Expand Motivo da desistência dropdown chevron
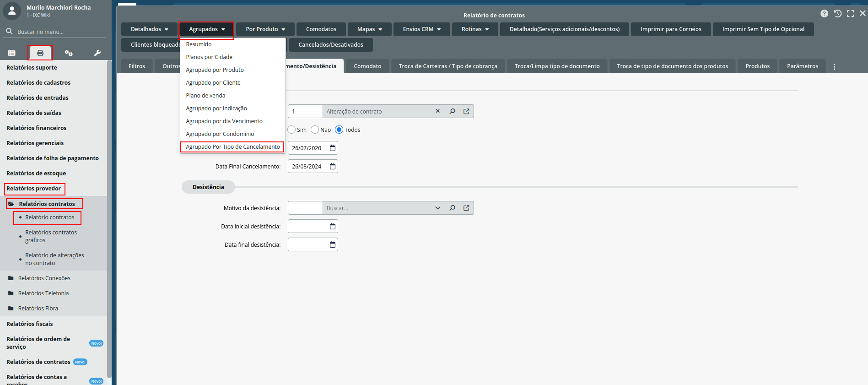Image resolution: width=868 pixels, height=385 pixels. pos(438,208)
